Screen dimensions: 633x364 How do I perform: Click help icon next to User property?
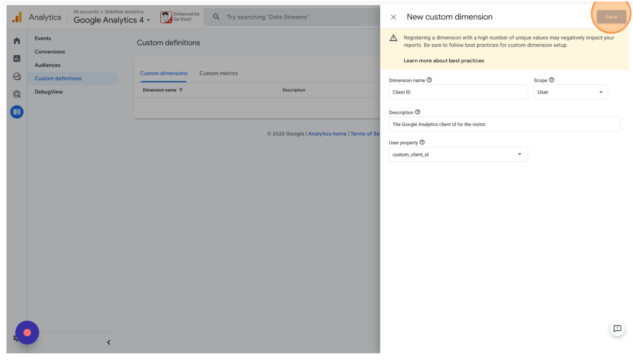click(422, 143)
